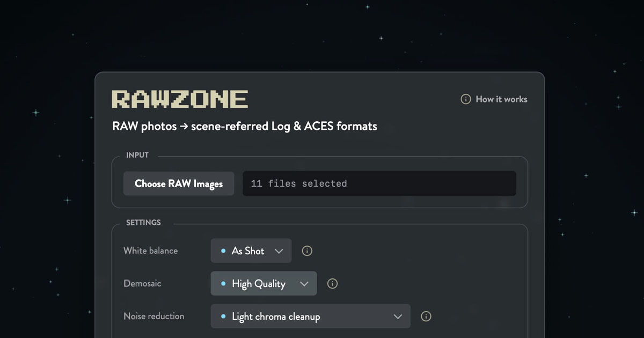
Task: Click the info icon beside How it works
Action: tap(466, 99)
